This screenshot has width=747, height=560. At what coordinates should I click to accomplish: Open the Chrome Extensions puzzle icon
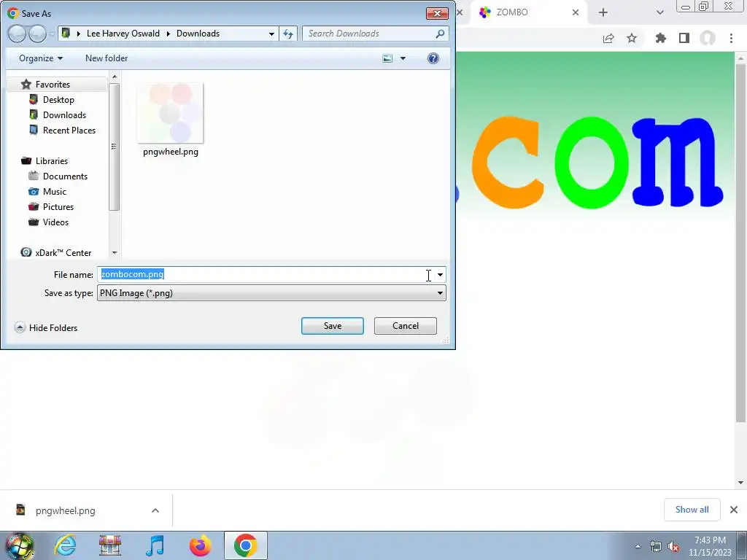click(x=660, y=38)
